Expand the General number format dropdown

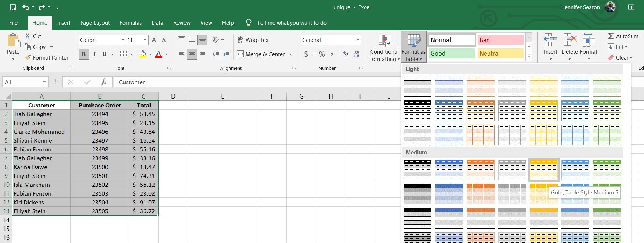click(358, 40)
